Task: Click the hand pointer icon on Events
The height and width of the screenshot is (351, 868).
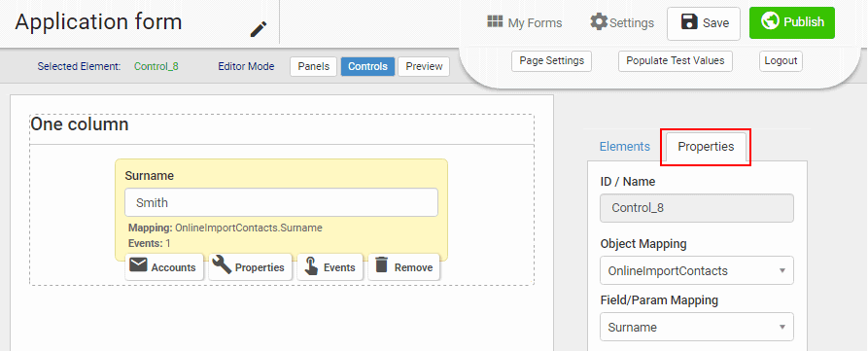Action: (x=311, y=266)
